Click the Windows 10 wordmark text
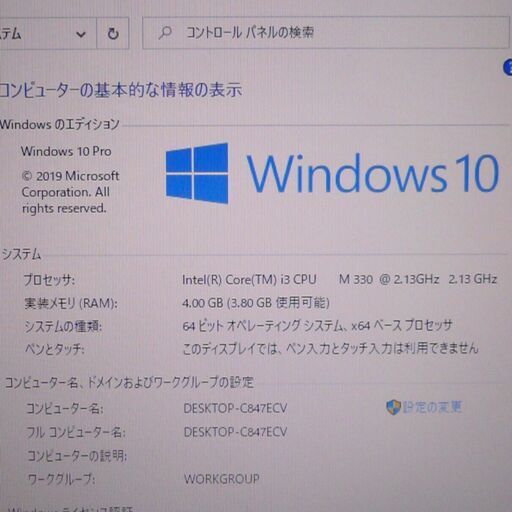The height and width of the screenshot is (512, 512). pyautogui.click(x=373, y=174)
